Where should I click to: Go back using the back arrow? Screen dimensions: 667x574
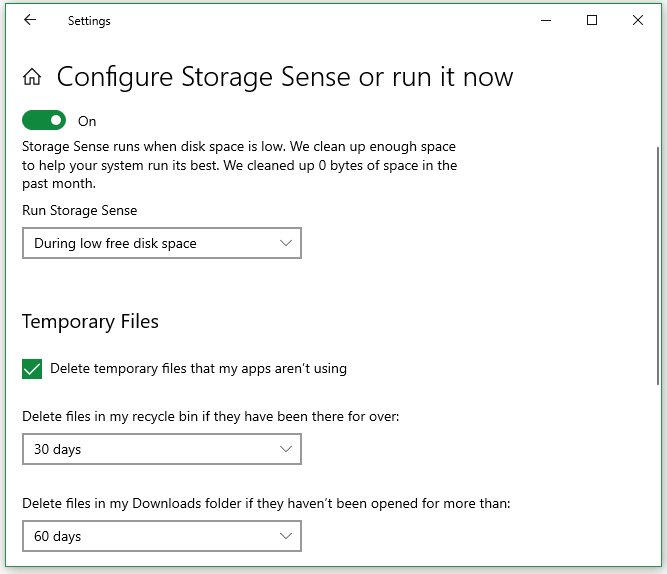30,20
